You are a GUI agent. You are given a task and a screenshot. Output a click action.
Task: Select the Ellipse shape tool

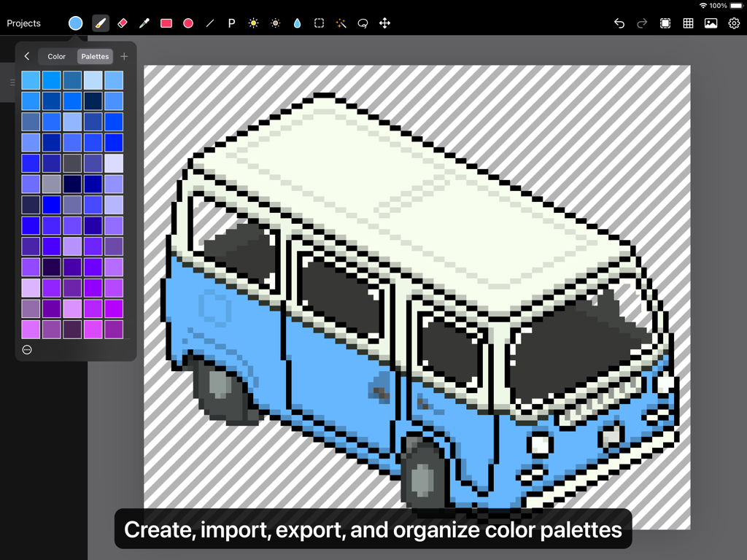[187, 23]
